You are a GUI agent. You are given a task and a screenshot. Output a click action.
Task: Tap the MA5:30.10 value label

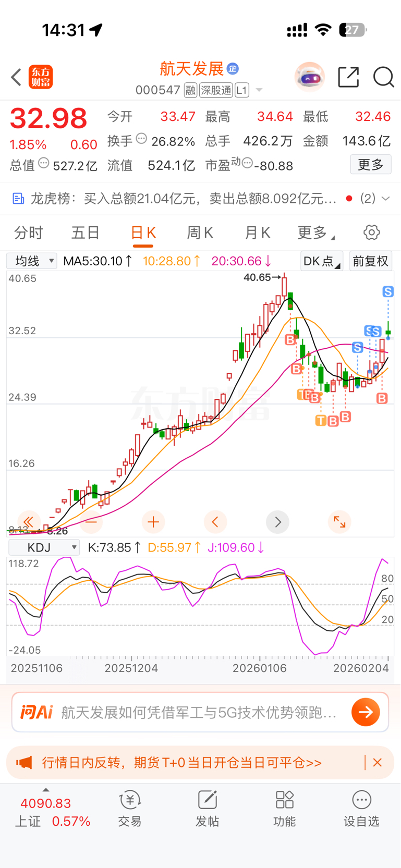(x=98, y=261)
